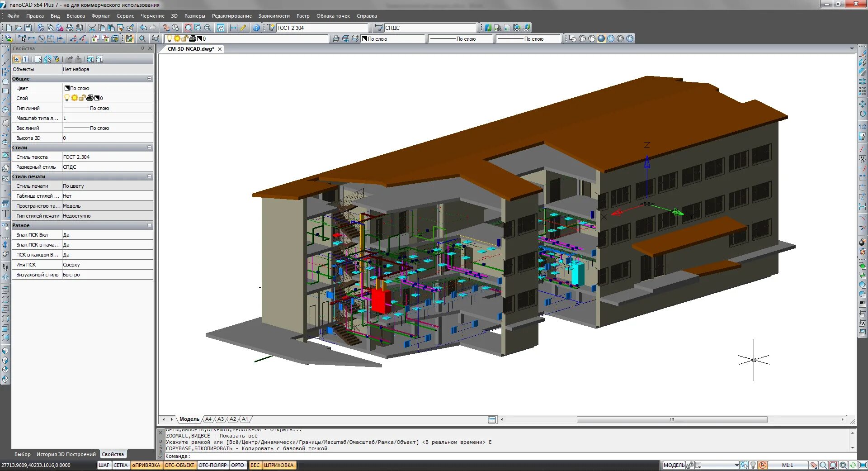Click the dimension style icon beside СПДС
Screen dimensions: 868x471
pyautogui.click(x=379, y=28)
